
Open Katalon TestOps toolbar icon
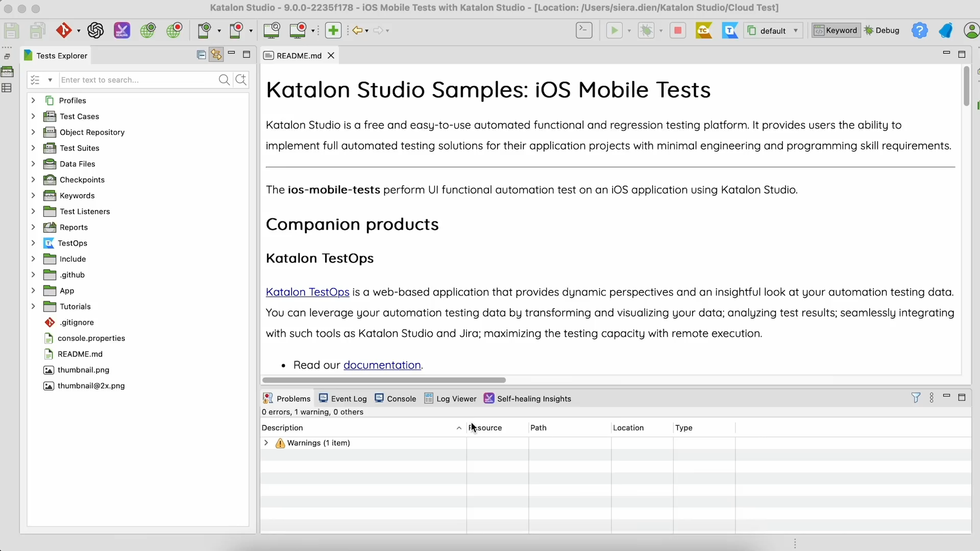[730, 30]
